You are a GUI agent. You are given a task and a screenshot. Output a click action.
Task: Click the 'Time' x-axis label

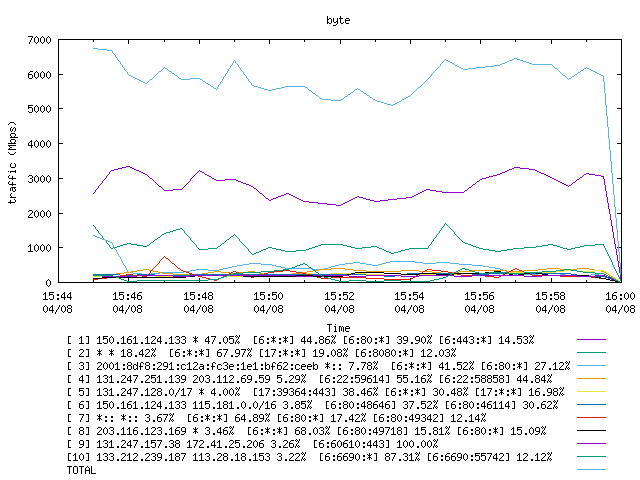[338, 328]
